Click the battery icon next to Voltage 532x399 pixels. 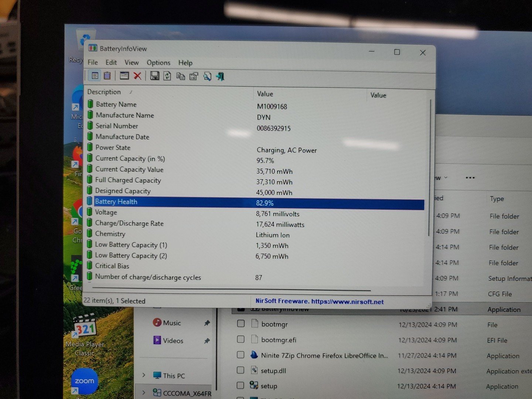(89, 212)
